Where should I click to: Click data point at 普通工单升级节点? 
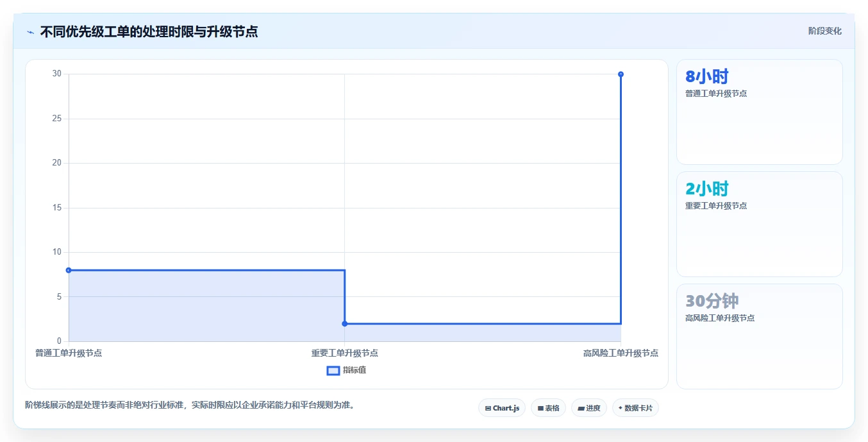pyautogui.click(x=69, y=270)
